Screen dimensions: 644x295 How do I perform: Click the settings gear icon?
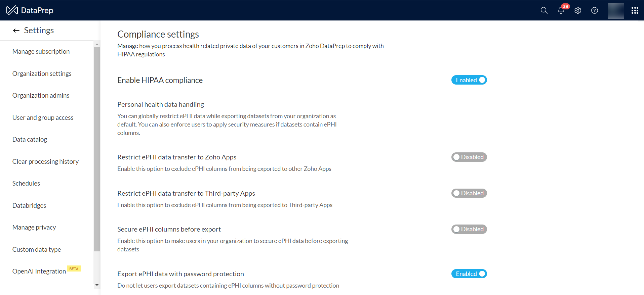tap(578, 10)
